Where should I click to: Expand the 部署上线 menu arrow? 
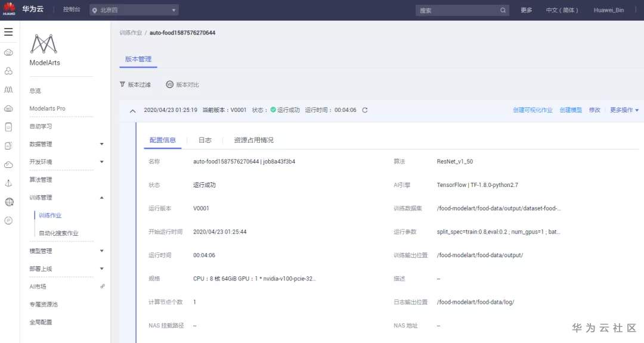coord(102,269)
